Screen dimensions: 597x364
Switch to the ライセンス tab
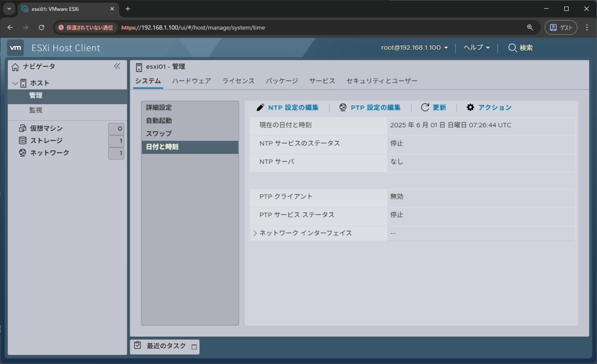tap(238, 81)
